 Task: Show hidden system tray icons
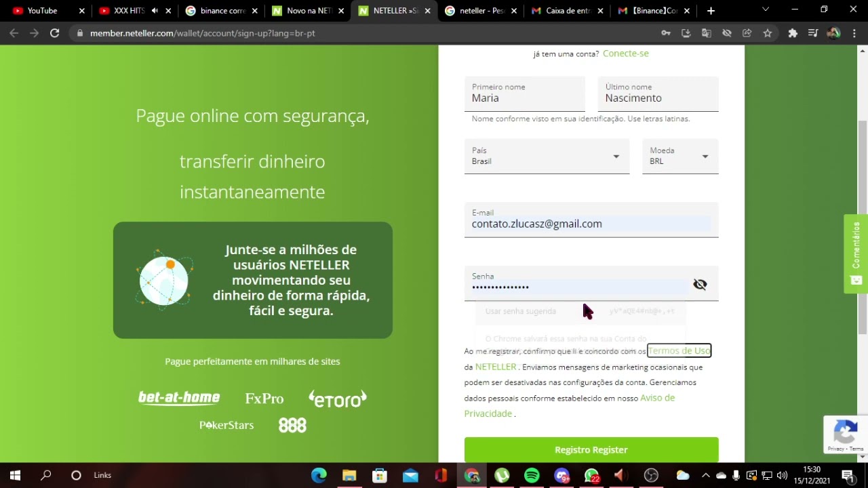(x=705, y=475)
